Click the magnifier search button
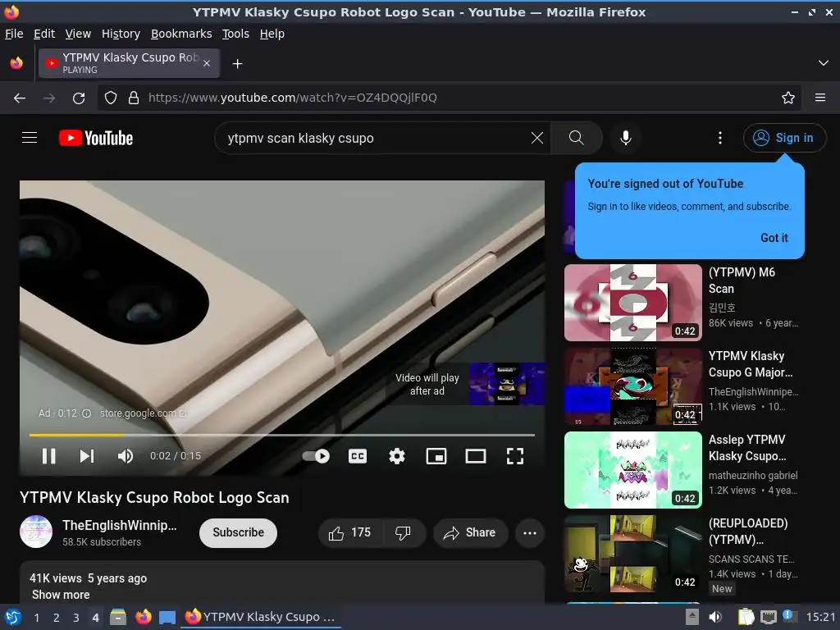The width and height of the screenshot is (840, 630). tap(577, 138)
